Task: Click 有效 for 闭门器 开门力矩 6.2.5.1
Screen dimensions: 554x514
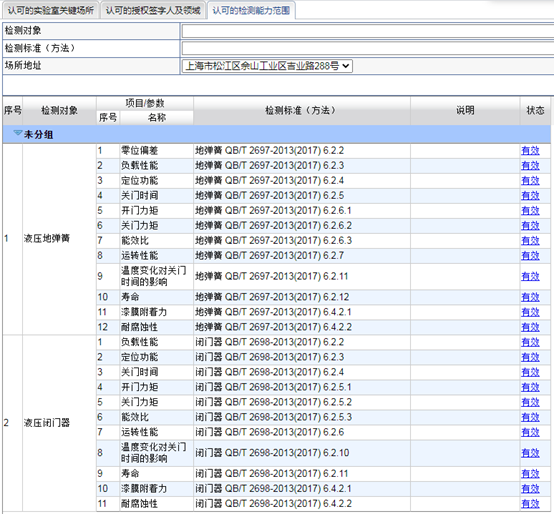Action: point(530,387)
